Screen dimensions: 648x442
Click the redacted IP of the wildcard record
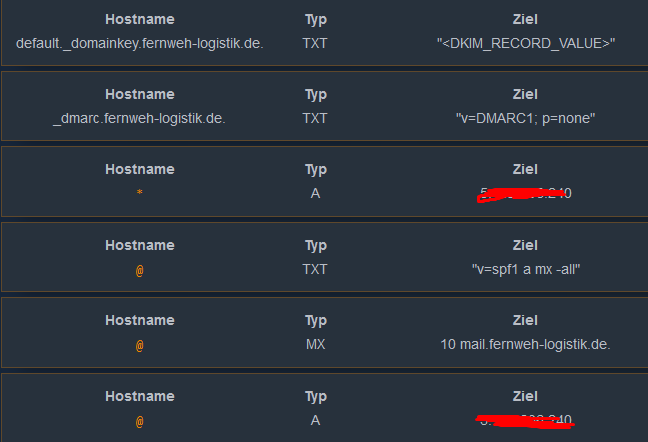point(525,193)
